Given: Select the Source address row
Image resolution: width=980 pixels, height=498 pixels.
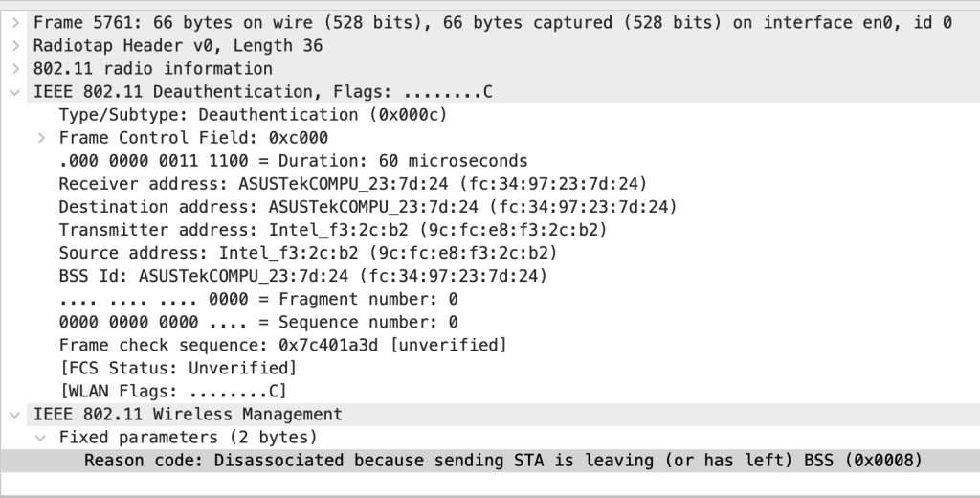Looking at the screenshot, I should coord(307,253).
